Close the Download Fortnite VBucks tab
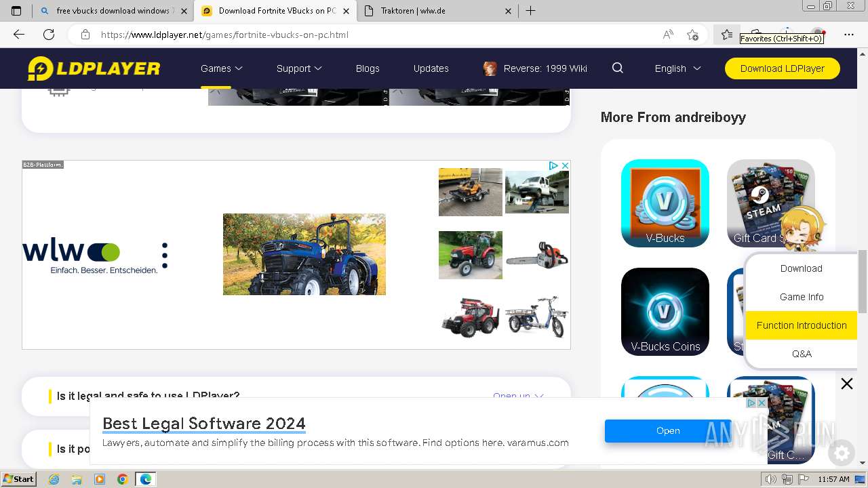The width and height of the screenshot is (868, 488). [x=347, y=11]
